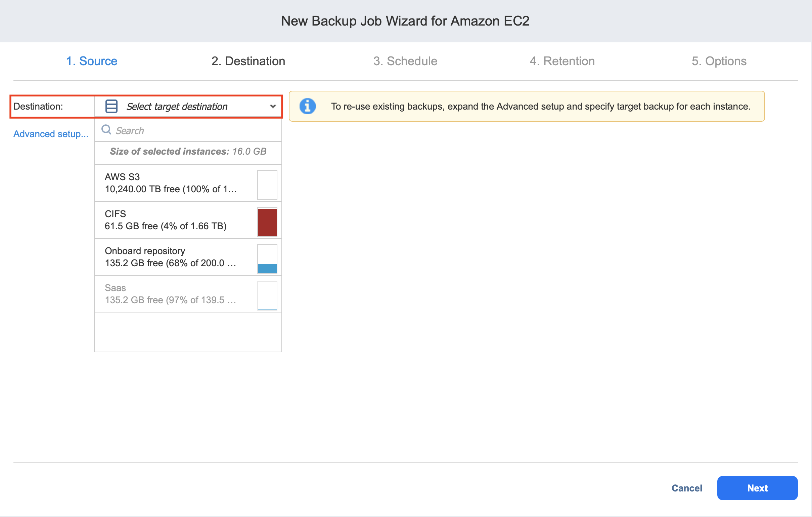The image size is (812, 517).
Task: Click the AWS S3 usage bar
Action: tap(267, 185)
